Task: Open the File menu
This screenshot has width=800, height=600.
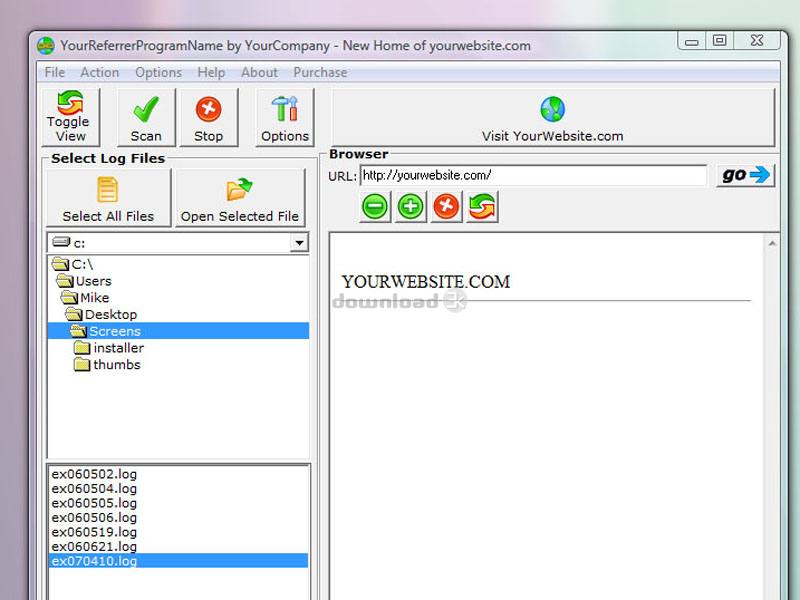Action: coord(55,72)
